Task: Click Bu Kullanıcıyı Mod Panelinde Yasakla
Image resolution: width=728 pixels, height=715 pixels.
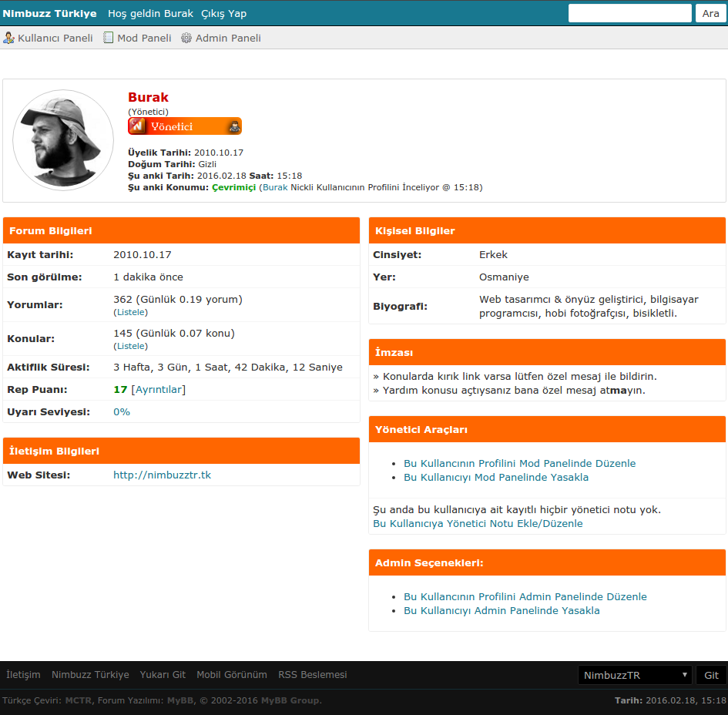Action: [x=496, y=477]
